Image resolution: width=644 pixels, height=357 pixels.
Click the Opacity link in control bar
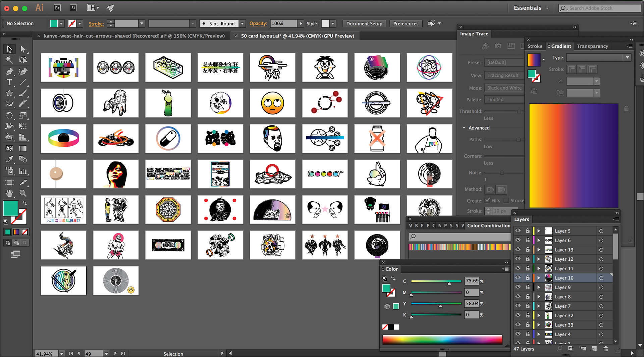click(258, 23)
